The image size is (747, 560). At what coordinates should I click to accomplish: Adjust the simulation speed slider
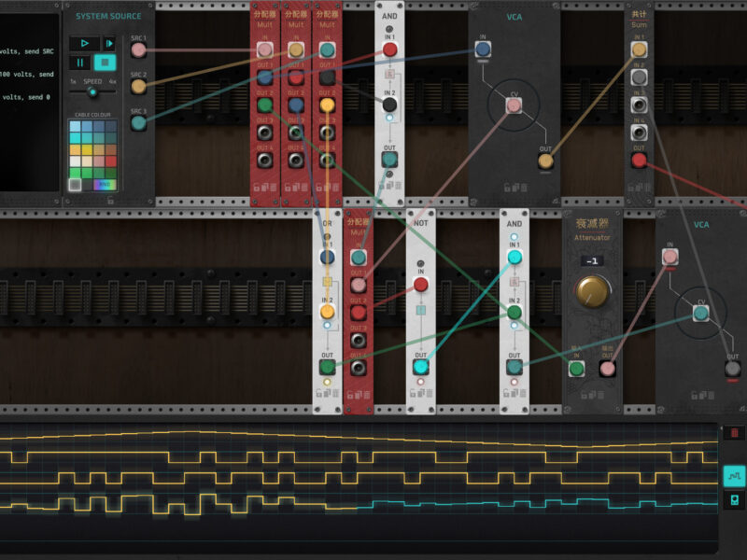[x=92, y=91]
